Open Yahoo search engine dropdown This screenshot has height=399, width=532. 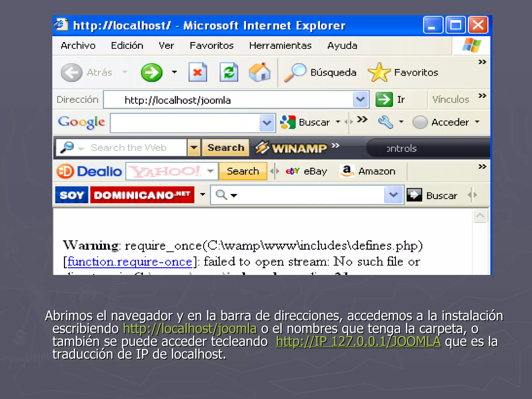pyautogui.click(x=211, y=171)
